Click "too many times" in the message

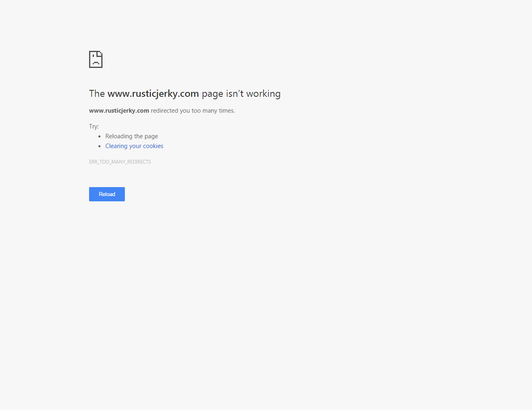point(213,111)
